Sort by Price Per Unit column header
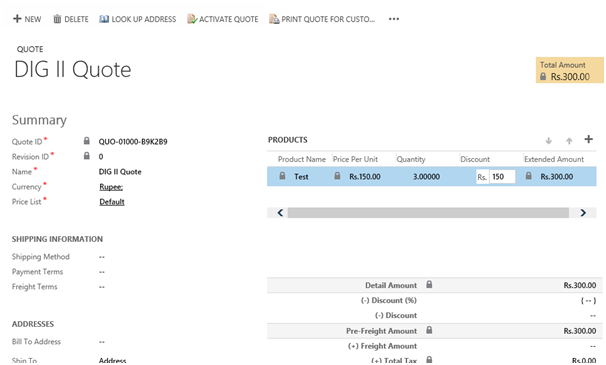606x365 pixels. point(355,159)
